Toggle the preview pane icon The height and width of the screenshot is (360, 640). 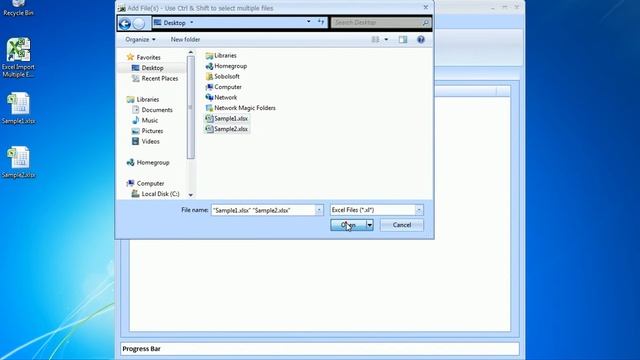[x=403, y=40]
